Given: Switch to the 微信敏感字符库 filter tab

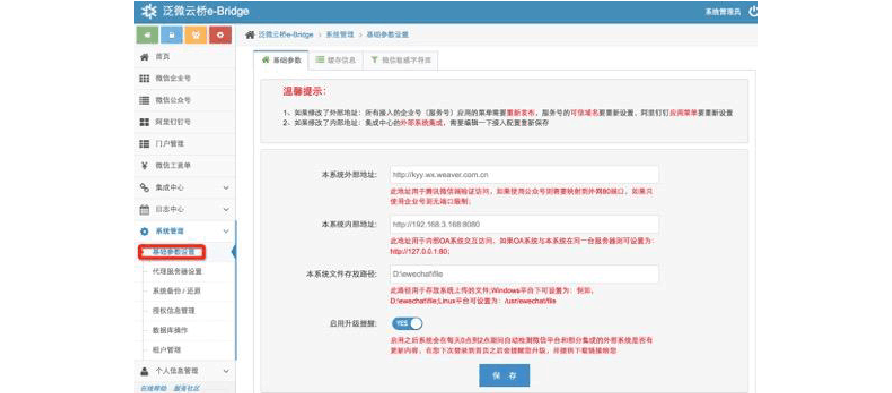Looking at the screenshot, I should [400, 60].
